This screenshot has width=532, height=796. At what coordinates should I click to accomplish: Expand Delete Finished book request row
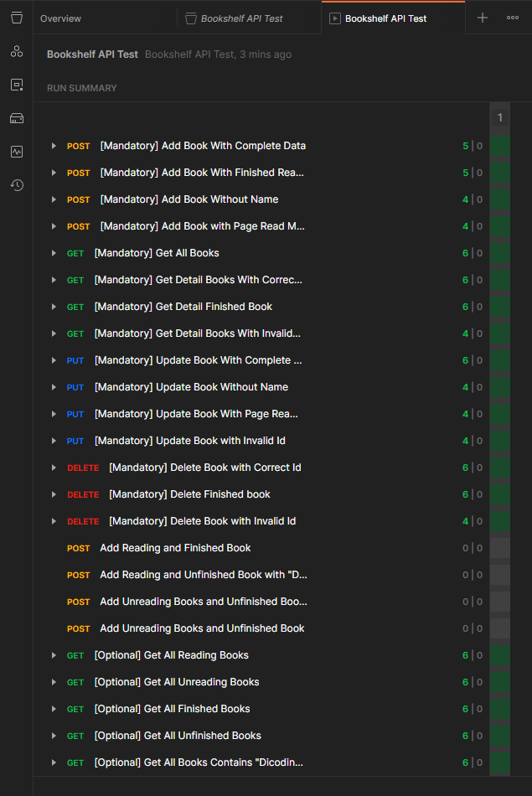[x=54, y=494]
